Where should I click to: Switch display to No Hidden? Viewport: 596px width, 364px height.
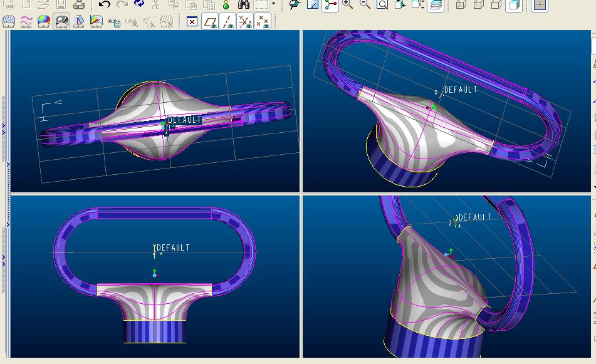point(496,4)
